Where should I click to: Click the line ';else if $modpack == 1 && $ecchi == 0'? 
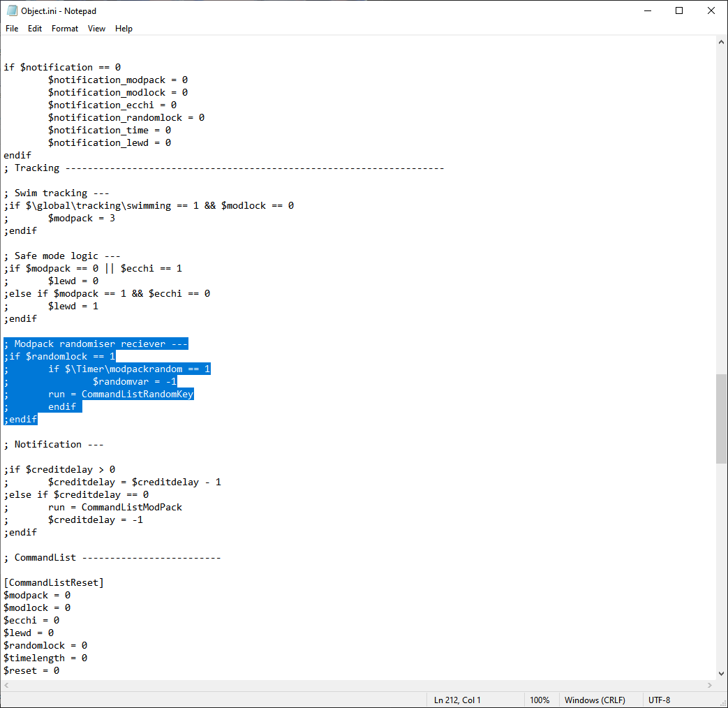tap(107, 294)
